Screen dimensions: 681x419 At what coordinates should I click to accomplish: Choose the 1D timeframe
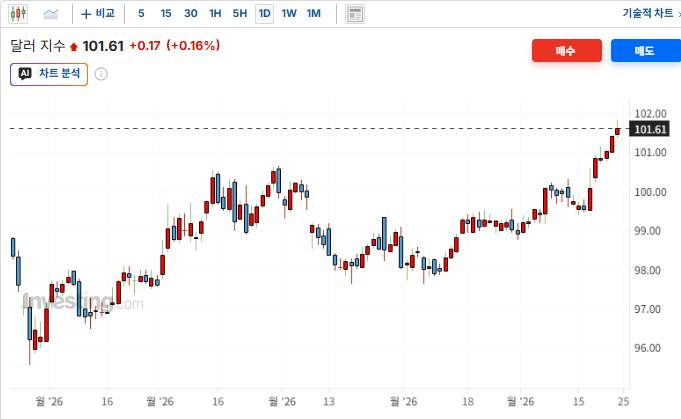(264, 14)
